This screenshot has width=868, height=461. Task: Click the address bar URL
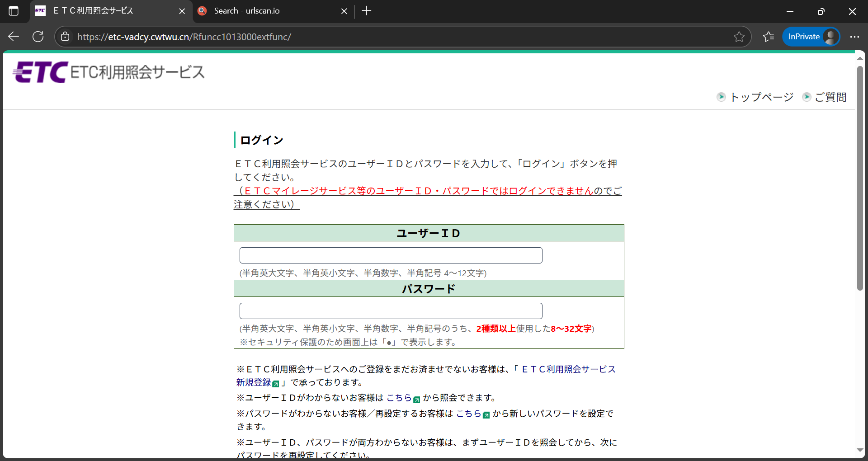click(x=184, y=37)
